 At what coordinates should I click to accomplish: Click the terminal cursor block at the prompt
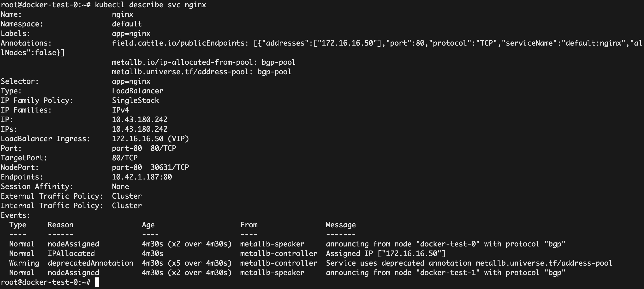click(x=97, y=282)
